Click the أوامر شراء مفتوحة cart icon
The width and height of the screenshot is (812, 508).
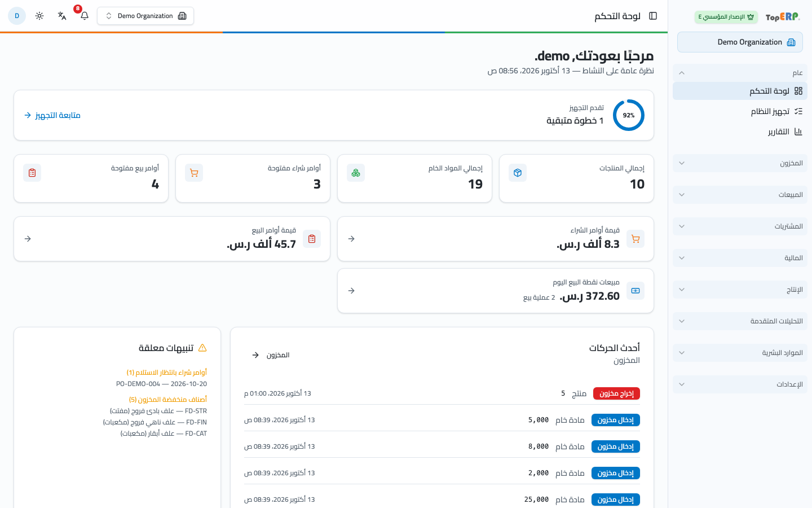(194, 173)
